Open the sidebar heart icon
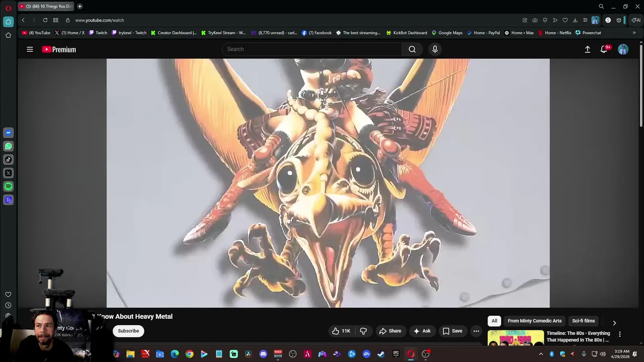This screenshot has width=644, height=362. 8,295
